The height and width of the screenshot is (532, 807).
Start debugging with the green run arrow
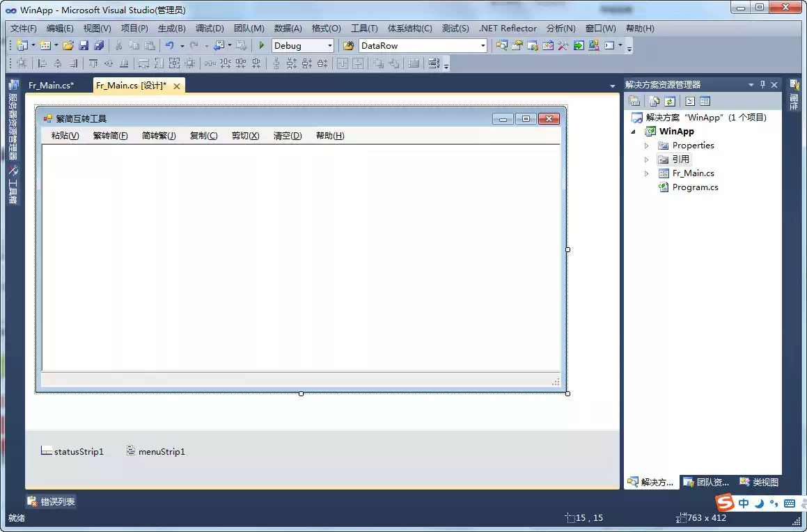(x=261, y=45)
